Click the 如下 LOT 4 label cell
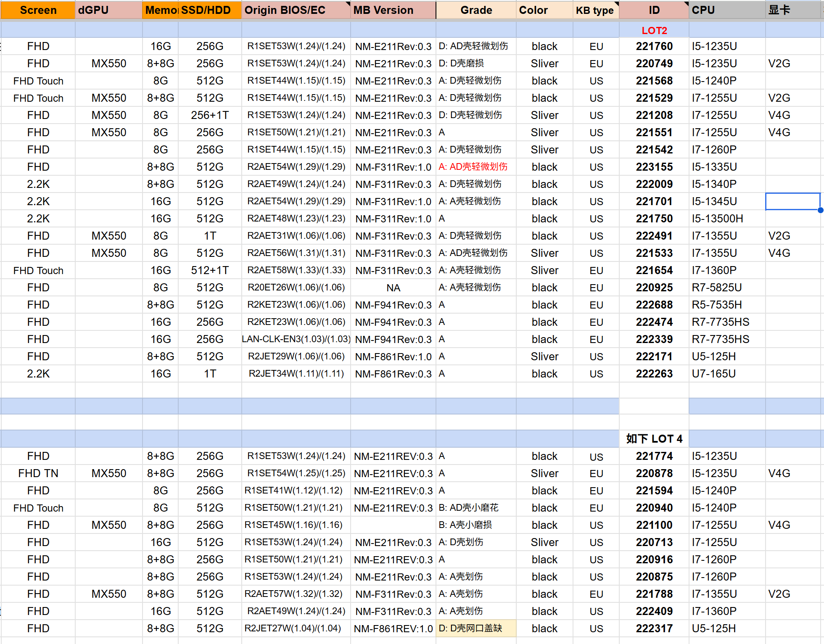The width and height of the screenshot is (824, 644). [x=654, y=439]
